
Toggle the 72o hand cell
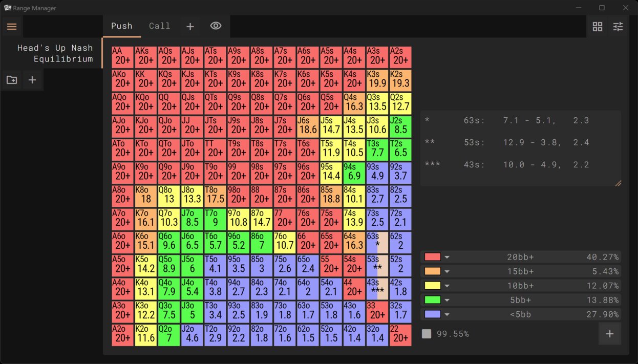[285, 335]
